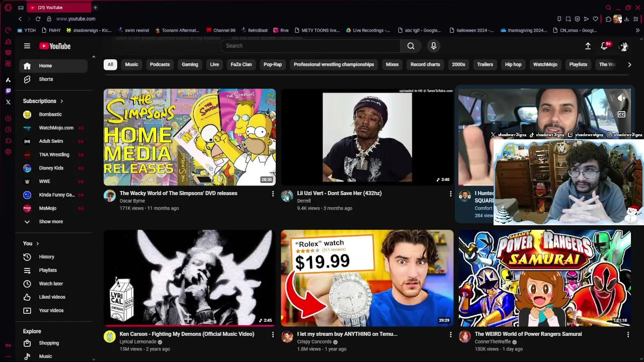This screenshot has width=644, height=362.
Task: Open the Rolex watch $19.99 thumbnail
Action: click(x=367, y=278)
